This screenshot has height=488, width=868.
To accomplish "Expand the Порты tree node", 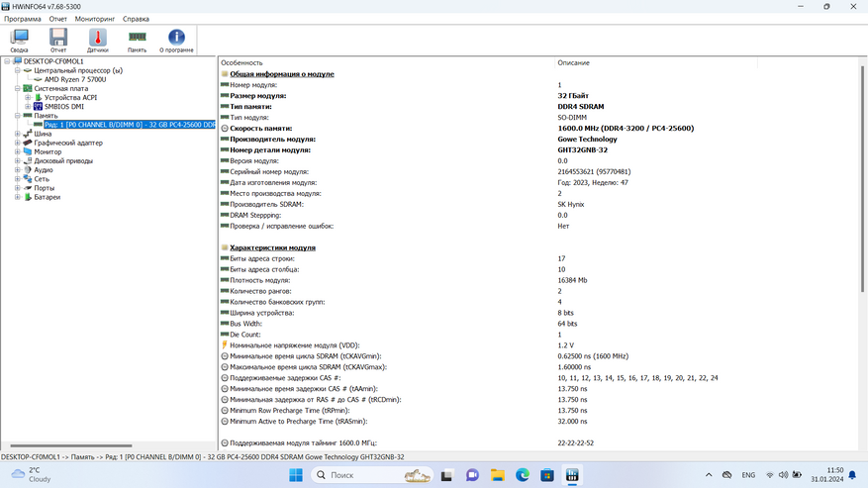I will 18,188.
